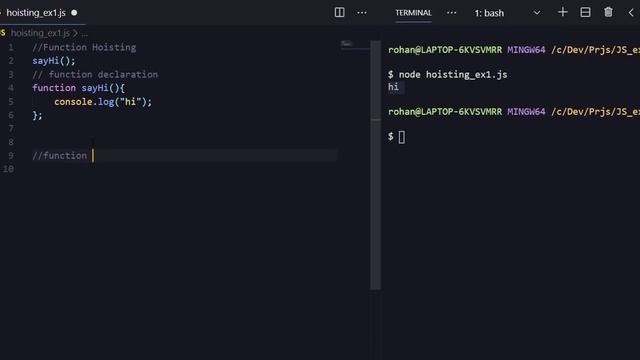Image resolution: width=640 pixels, height=360 pixels.
Task: Click function sayHi(){ on line 4
Action: pyautogui.click(x=79, y=88)
